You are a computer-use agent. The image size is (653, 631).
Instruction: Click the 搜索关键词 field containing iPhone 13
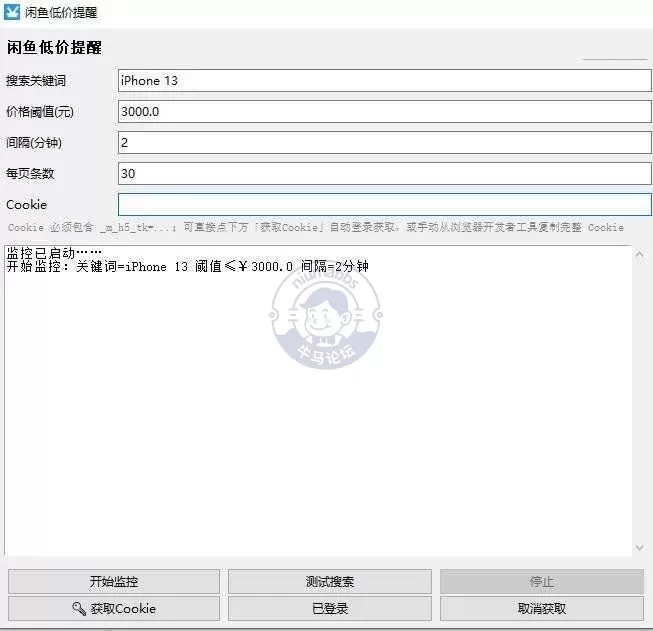pos(385,80)
